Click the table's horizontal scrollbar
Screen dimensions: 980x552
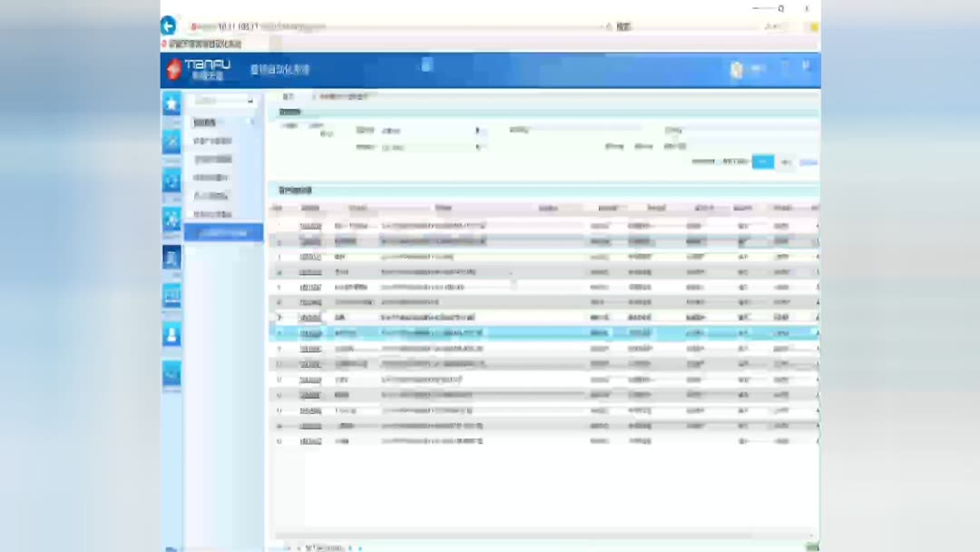[513, 535]
